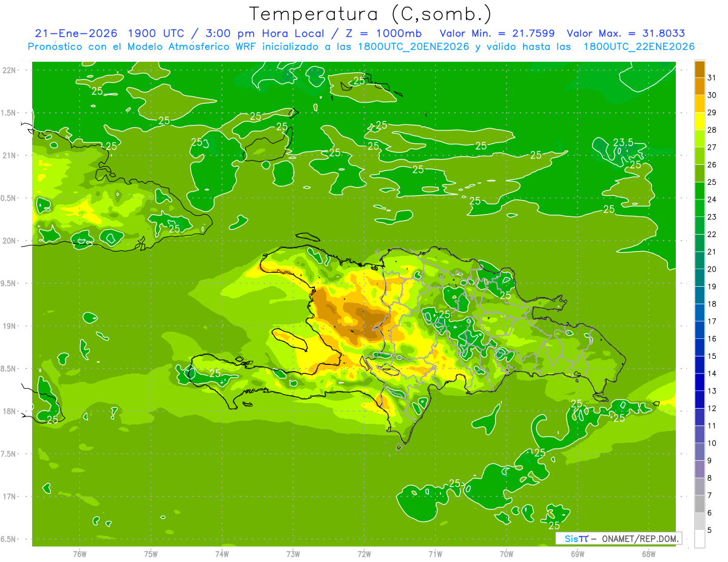
Task: Click the "7.5N" latitude axis label
Action: coord(8,453)
